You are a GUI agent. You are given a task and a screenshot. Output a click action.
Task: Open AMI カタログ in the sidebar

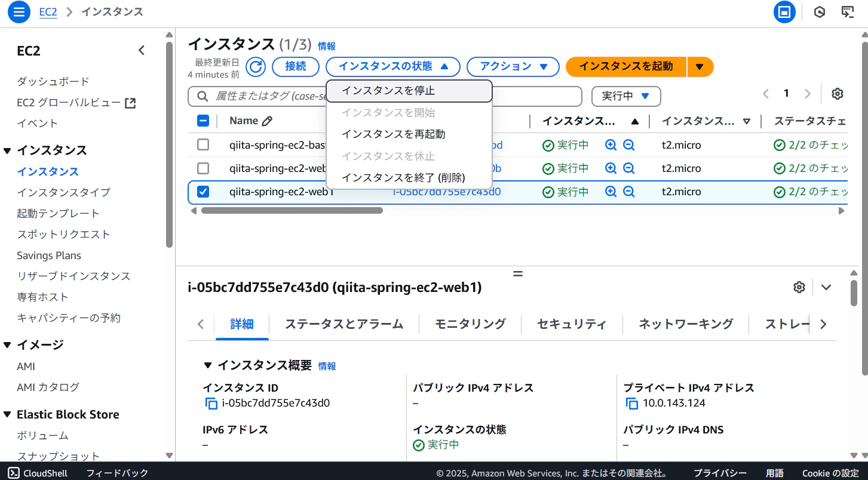[x=48, y=387]
